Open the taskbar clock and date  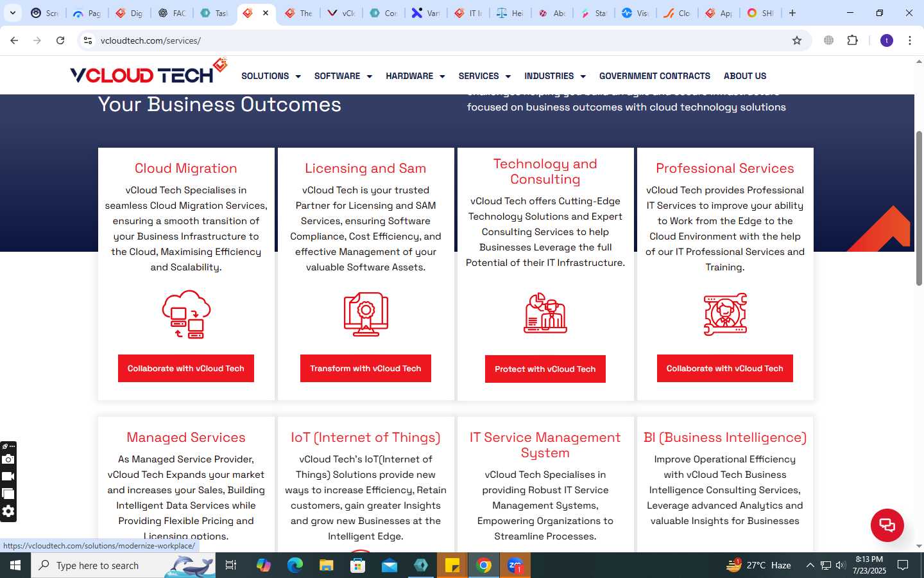tap(869, 565)
